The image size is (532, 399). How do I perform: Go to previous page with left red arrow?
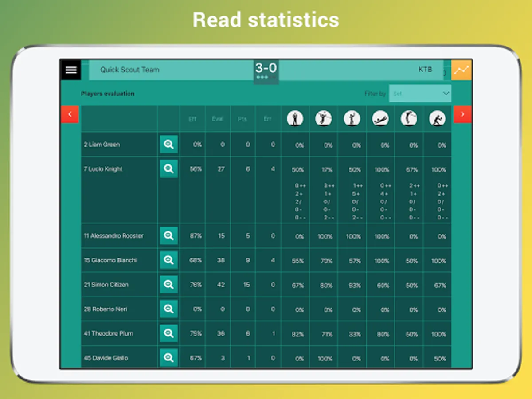tap(70, 114)
